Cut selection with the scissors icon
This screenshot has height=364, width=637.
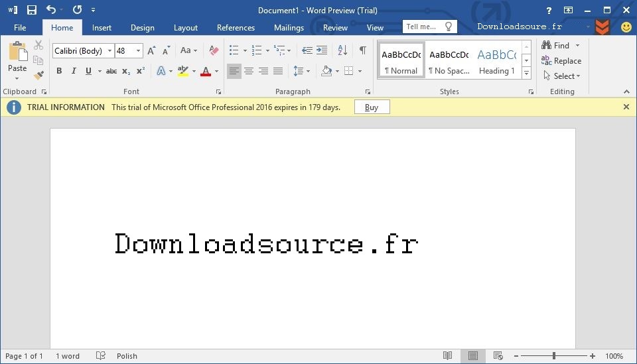click(x=38, y=44)
